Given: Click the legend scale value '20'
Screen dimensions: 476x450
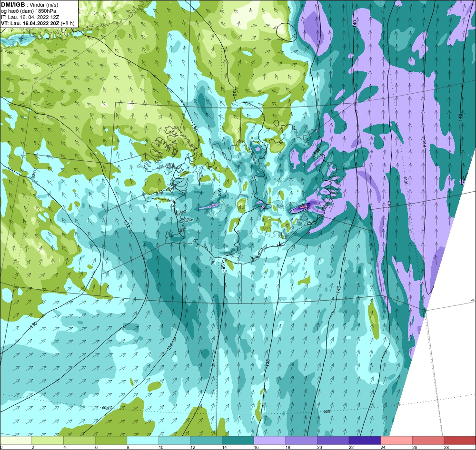Looking at the screenshot, I should pos(320,447).
